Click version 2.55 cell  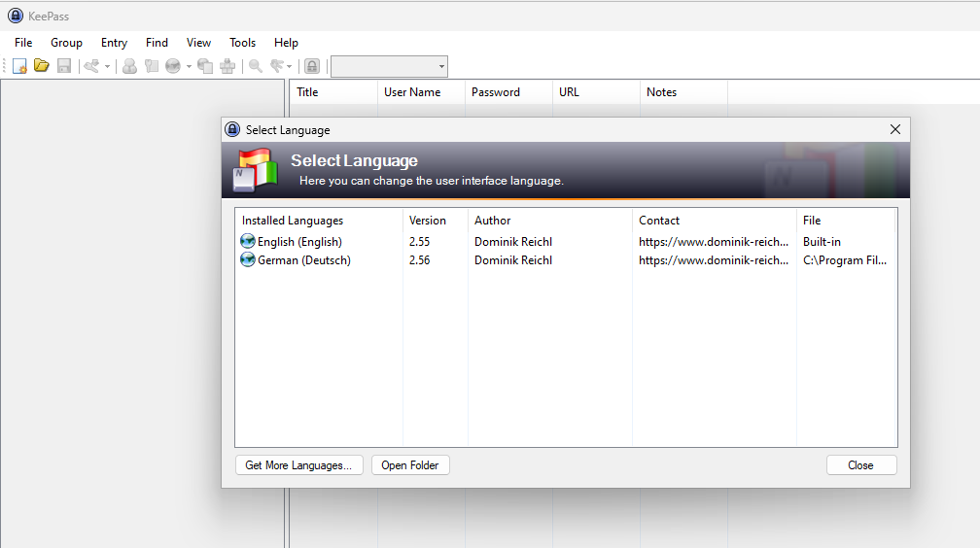pos(419,241)
